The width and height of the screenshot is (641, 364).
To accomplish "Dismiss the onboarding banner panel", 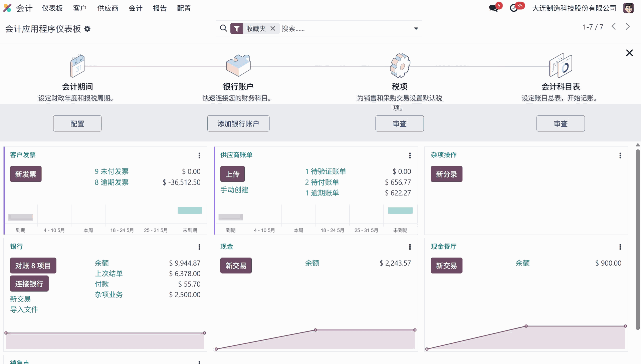I will click(x=629, y=53).
